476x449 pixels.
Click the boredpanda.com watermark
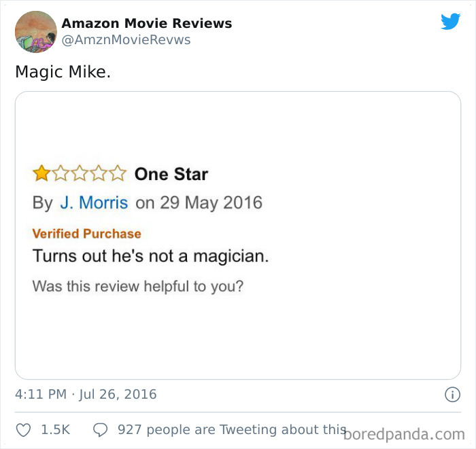click(x=404, y=435)
